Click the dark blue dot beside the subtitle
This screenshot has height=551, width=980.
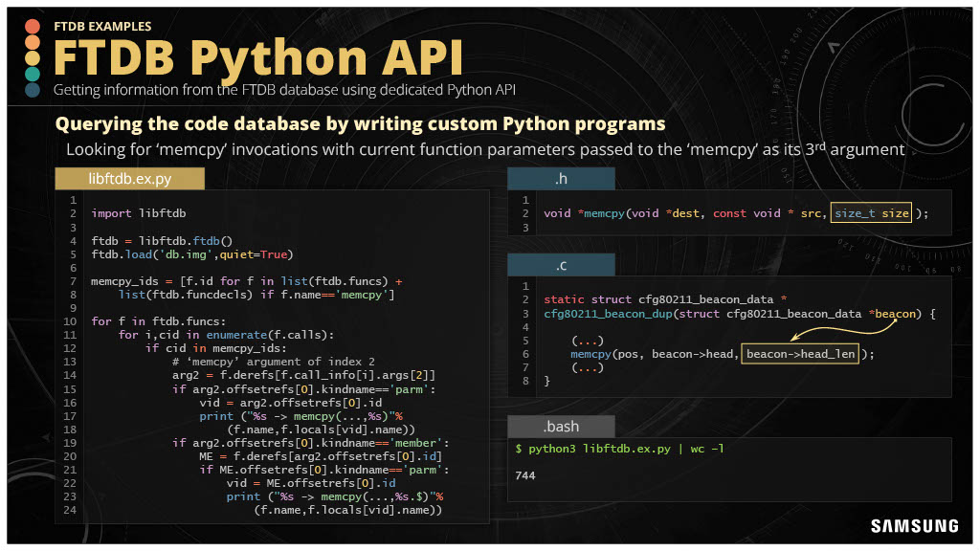[x=33, y=90]
